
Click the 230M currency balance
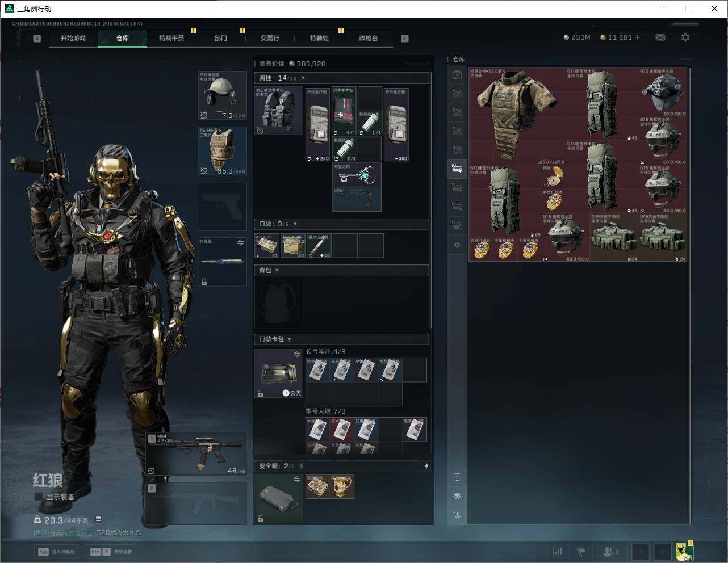pos(577,37)
